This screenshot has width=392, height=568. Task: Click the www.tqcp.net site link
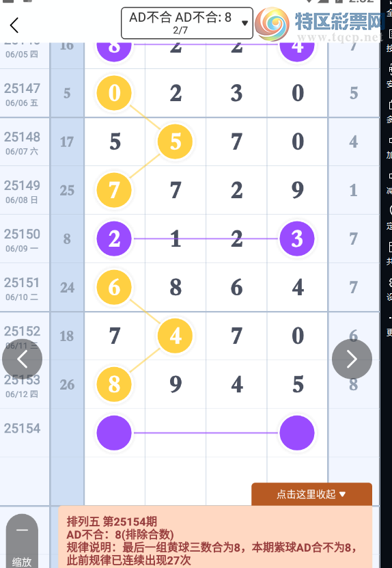click(339, 37)
